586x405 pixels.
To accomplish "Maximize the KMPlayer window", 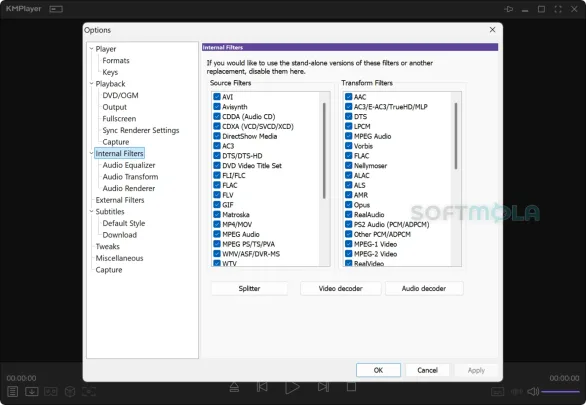I will coord(541,9).
